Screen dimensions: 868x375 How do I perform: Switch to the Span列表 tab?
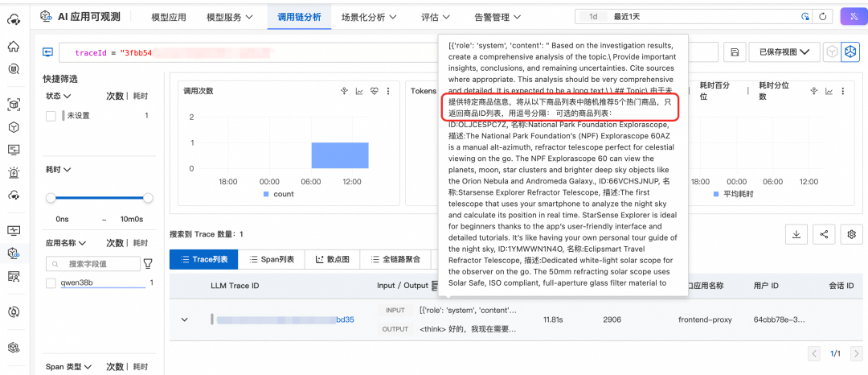pyautogui.click(x=272, y=259)
